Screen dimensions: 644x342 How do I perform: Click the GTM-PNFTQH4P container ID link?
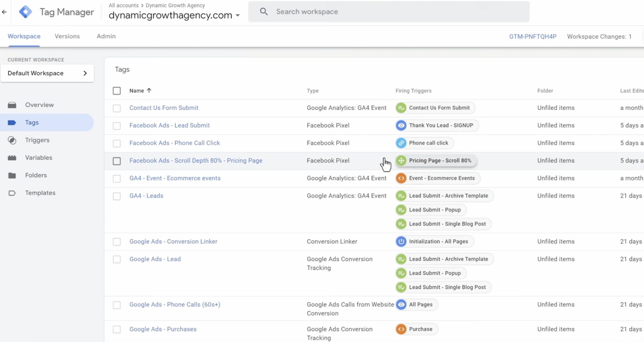click(x=533, y=36)
